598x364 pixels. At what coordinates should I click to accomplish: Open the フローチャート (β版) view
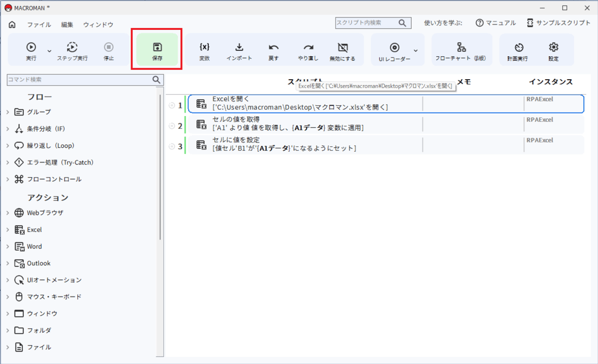[461, 50]
